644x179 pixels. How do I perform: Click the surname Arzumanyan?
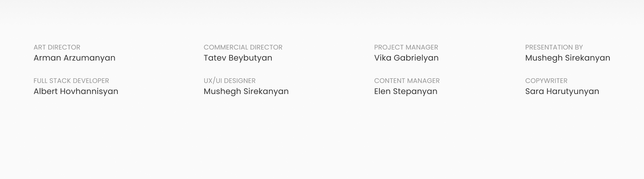[x=90, y=58]
